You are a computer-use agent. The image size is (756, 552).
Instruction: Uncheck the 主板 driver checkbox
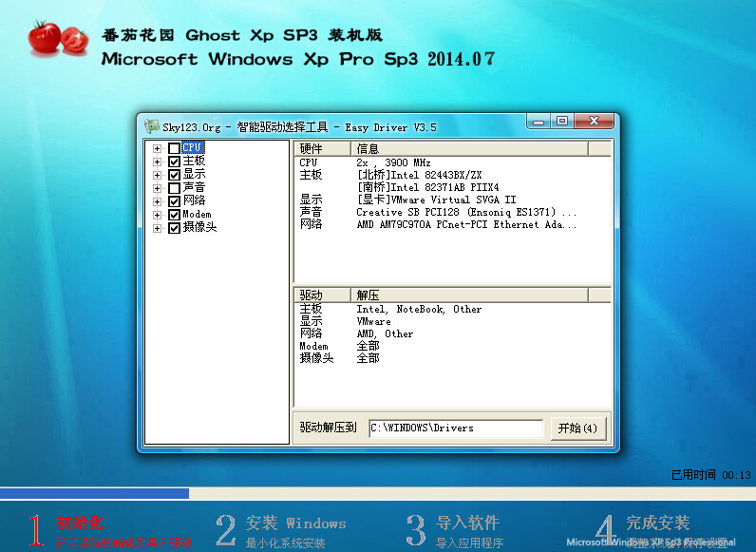pyautogui.click(x=174, y=162)
